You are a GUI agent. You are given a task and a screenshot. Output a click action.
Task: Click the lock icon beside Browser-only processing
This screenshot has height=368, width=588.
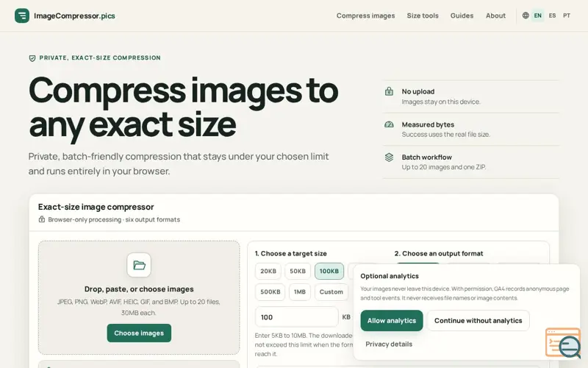pyautogui.click(x=42, y=219)
